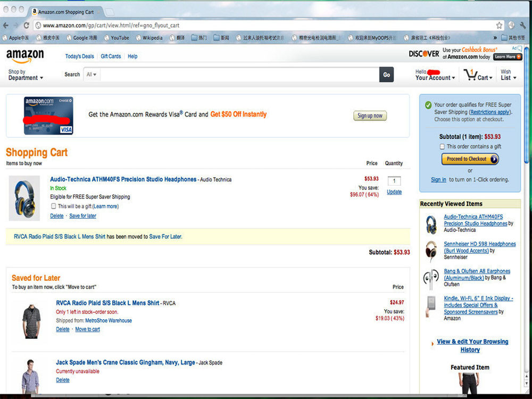
Task: Bookmark page with the star icon
Action: 499,26
